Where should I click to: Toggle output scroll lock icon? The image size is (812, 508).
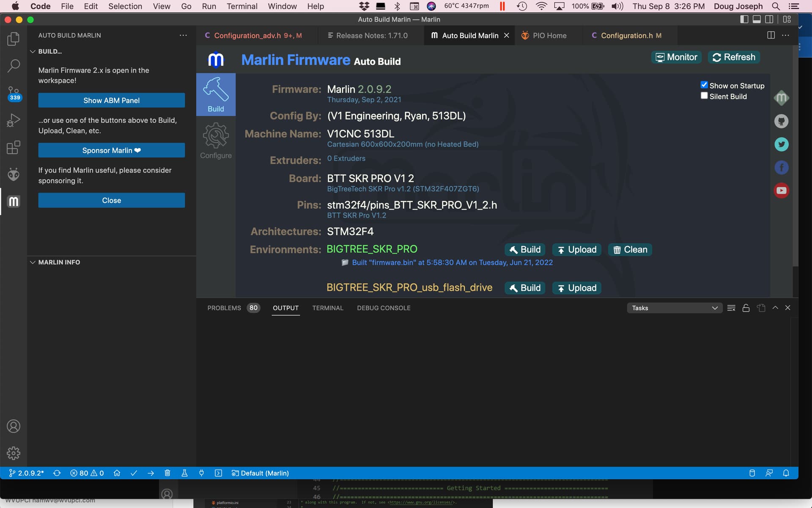click(x=746, y=308)
